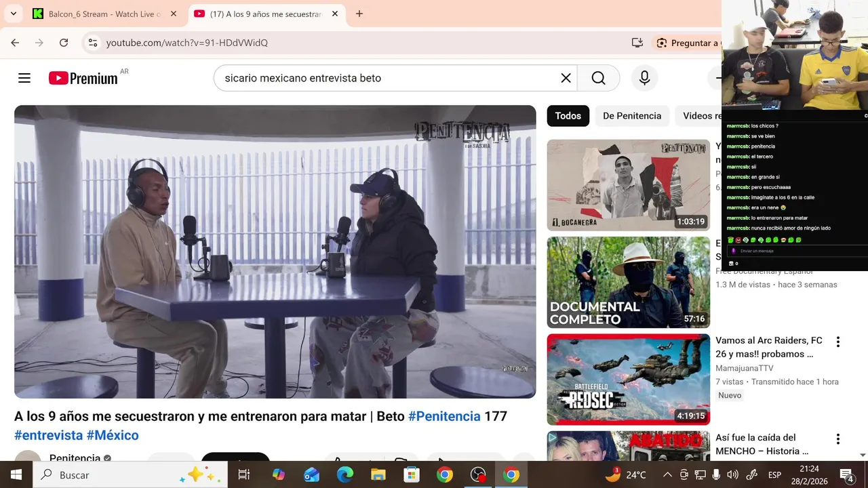Click the Windows taskbar Buscar search box
This screenshot has width=868, height=488.
pos(131,475)
